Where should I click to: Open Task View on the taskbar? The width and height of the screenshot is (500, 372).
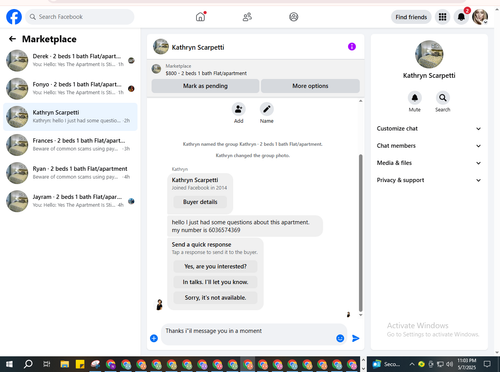[x=47, y=364]
